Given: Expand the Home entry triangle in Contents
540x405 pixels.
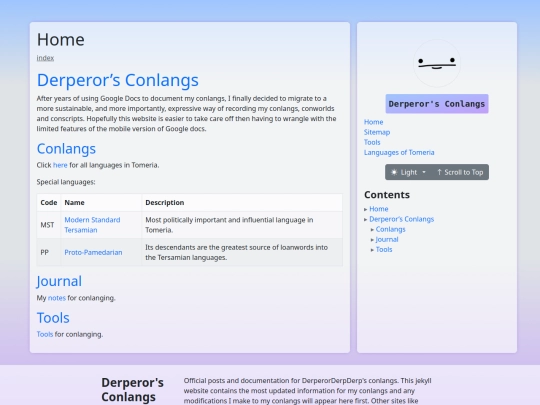Looking at the screenshot, I should tap(366, 209).
